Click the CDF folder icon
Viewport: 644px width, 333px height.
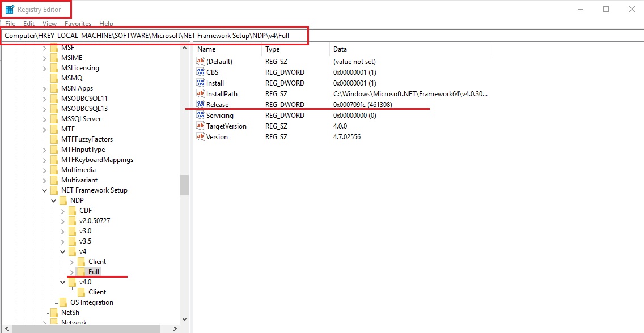(72, 210)
